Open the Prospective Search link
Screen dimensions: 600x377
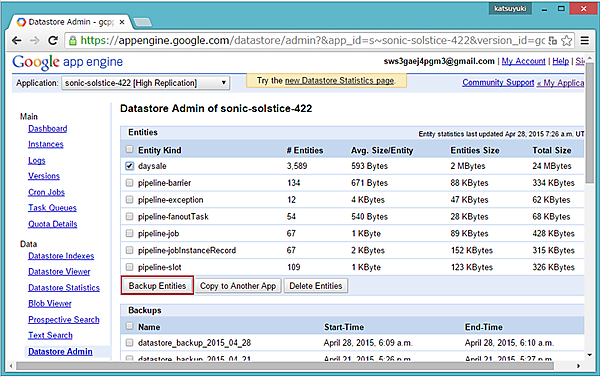(x=64, y=320)
